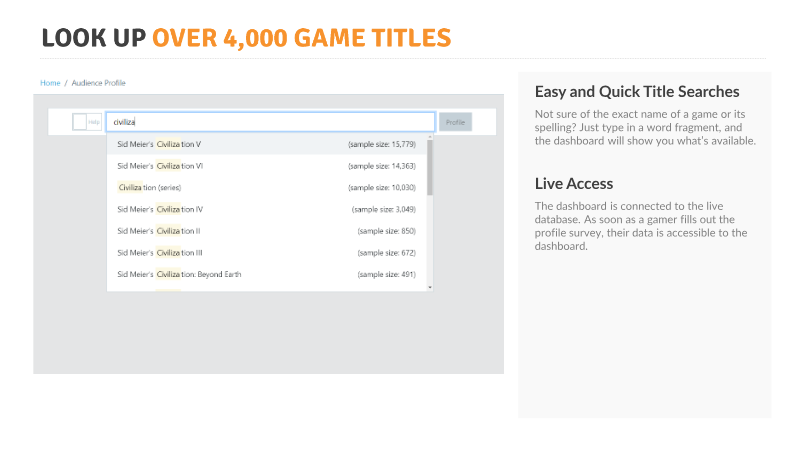Click sample size 14,363 text

pos(382,166)
